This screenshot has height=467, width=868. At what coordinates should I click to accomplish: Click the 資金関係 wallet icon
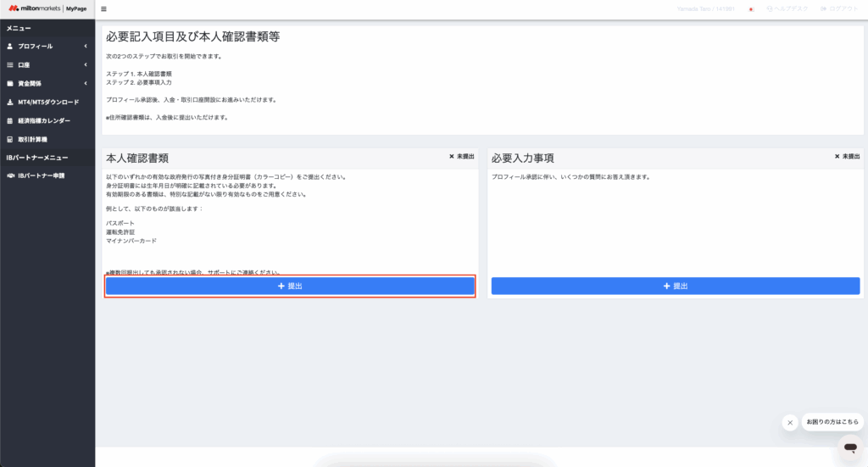tap(10, 84)
